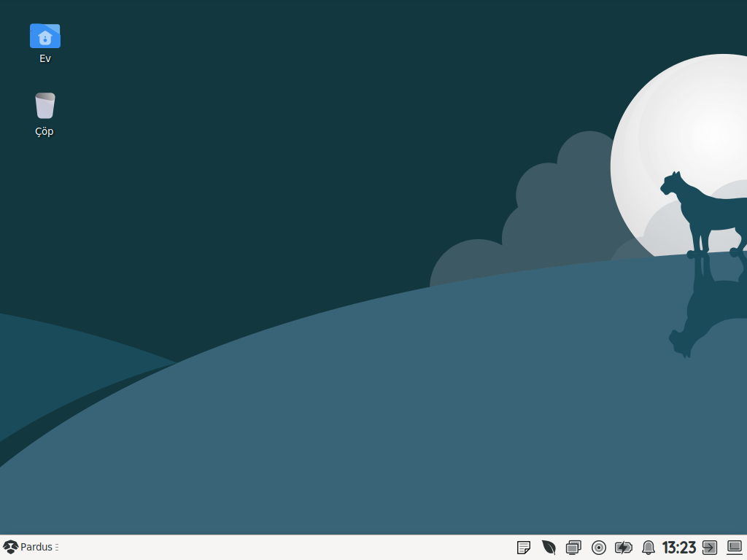Click the 'Ev' label text on the desktop

click(x=44, y=58)
